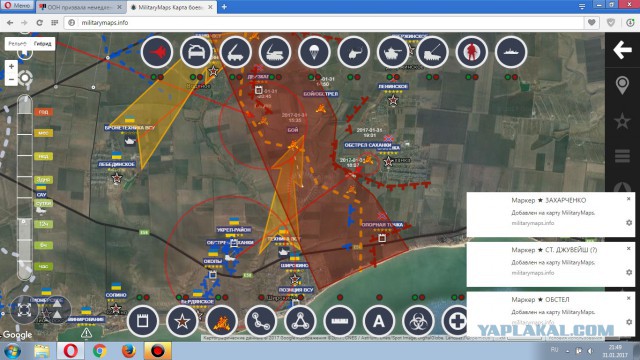Switch map to Рельеф view

pyautogui.click(x=17, y=44)
